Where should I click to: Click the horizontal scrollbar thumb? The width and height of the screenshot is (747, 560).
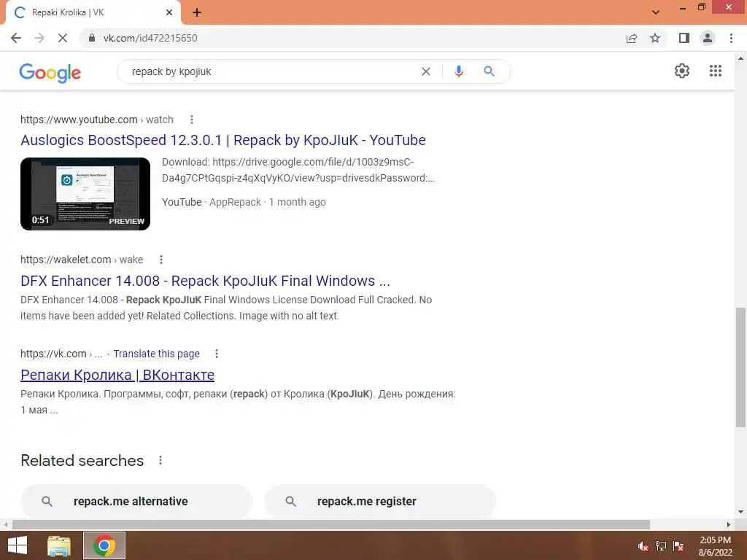coord(331,524)
